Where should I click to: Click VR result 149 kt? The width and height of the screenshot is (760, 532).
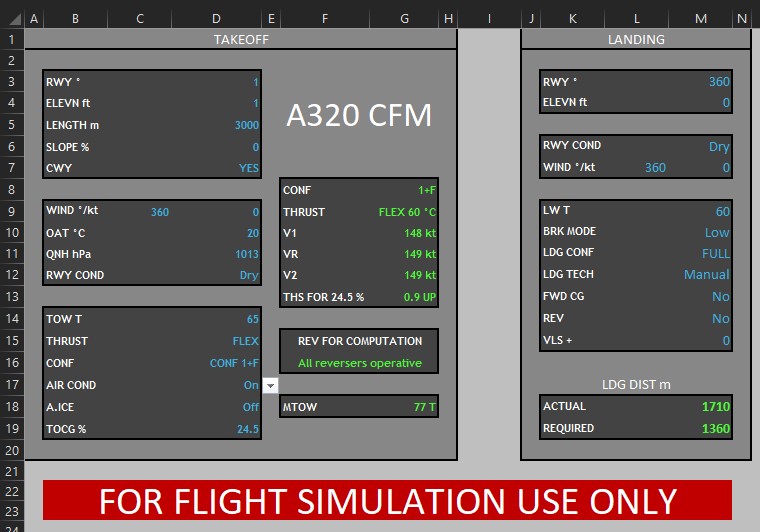click(420, 254)
